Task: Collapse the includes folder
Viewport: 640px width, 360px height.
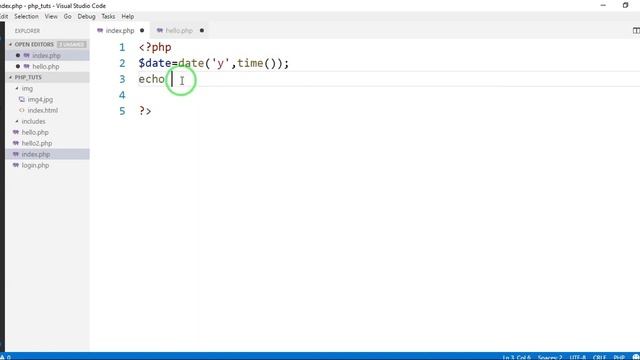Action: pos(33,122)
